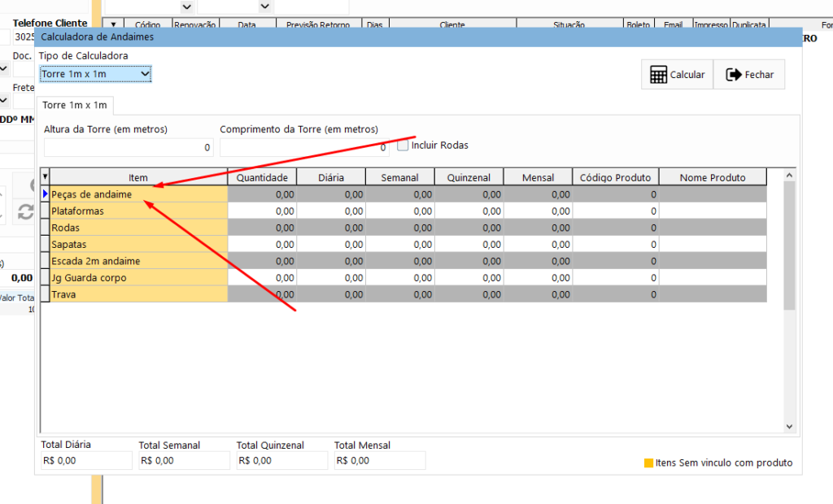
Task: Click Quinzenal cell of Escada 2m andaime row
Action: [x=469, y=261]
